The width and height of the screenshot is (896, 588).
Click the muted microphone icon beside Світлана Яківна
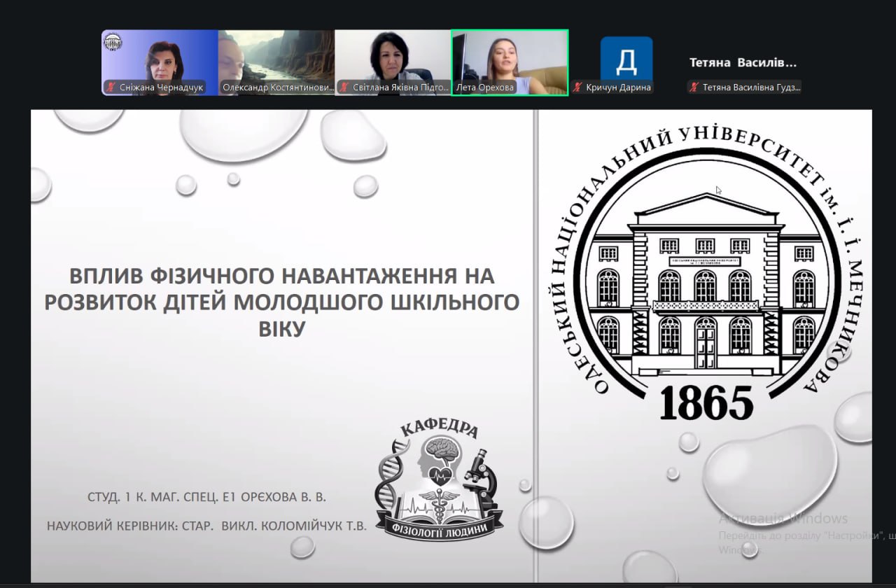coord(344,87)
